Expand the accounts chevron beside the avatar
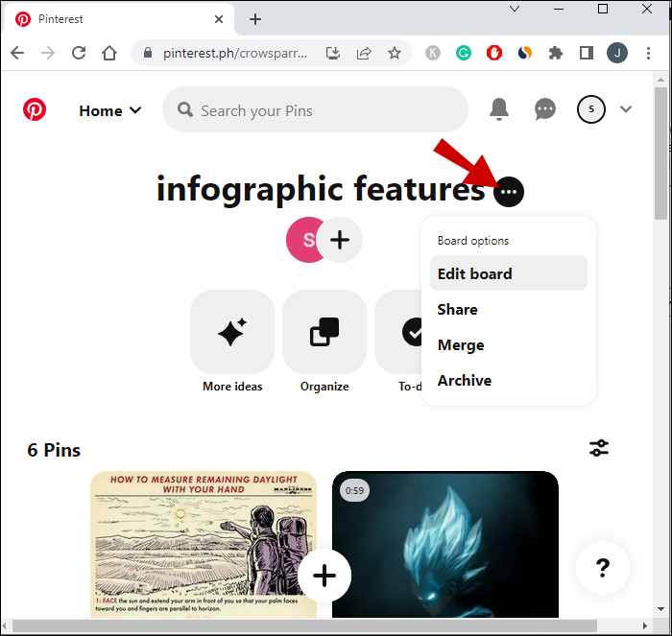 626,109
